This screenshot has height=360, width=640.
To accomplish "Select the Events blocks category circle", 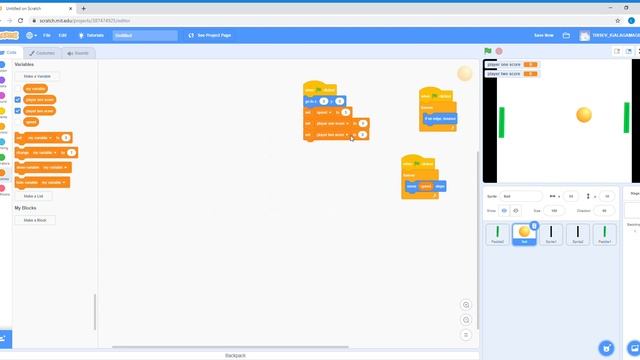I will pyautogui.click(x=2, y=111).
